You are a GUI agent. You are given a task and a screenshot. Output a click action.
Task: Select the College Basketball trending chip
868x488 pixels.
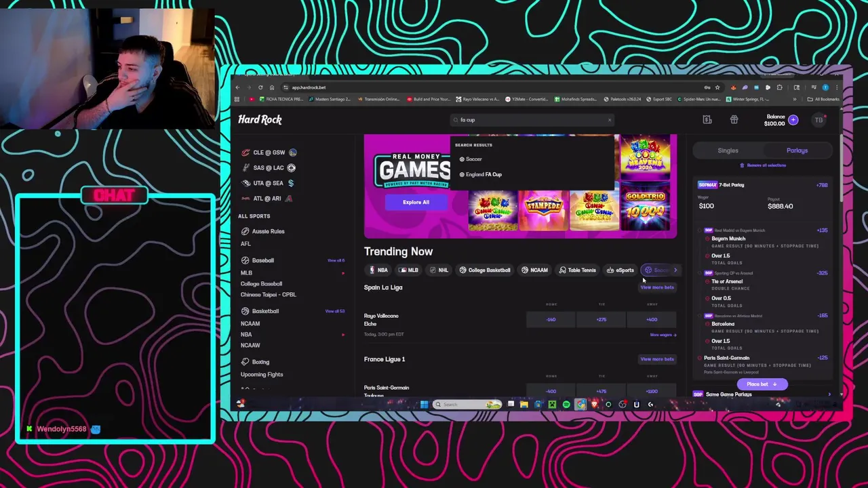pos(484,270)
